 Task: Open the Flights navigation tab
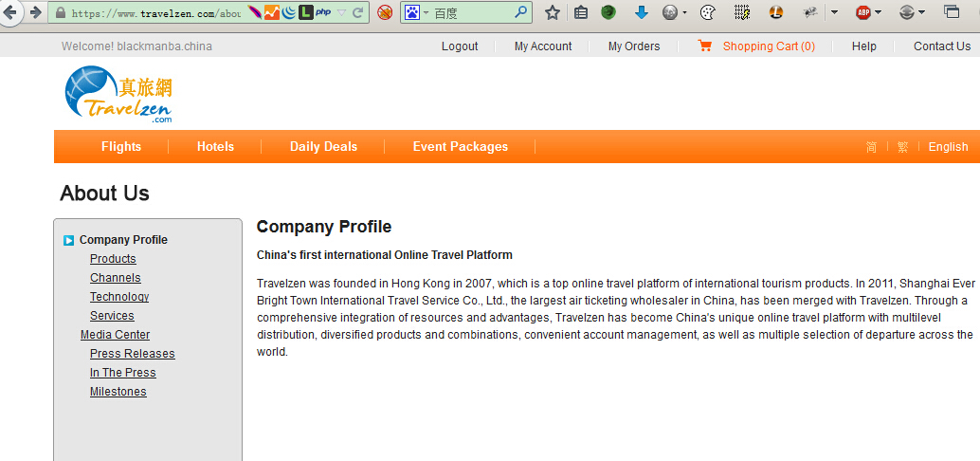[121, 146]
